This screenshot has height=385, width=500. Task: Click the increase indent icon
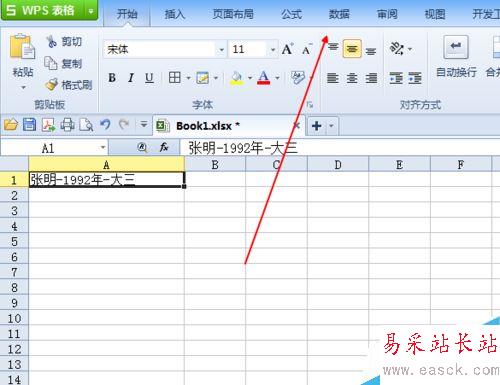click(415, 78)
